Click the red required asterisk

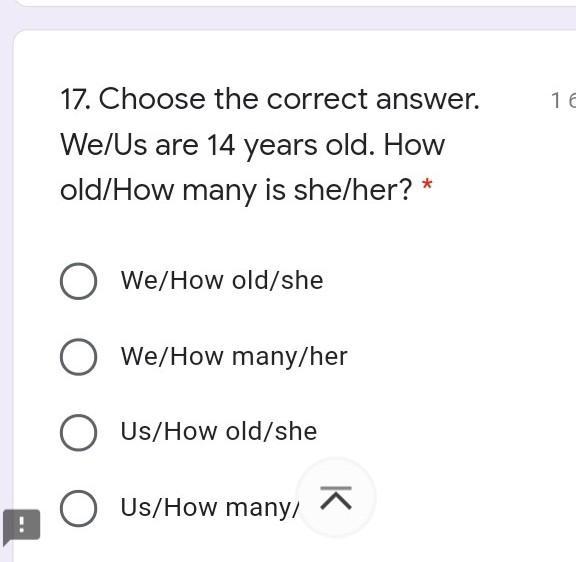(x=427, y=183)
